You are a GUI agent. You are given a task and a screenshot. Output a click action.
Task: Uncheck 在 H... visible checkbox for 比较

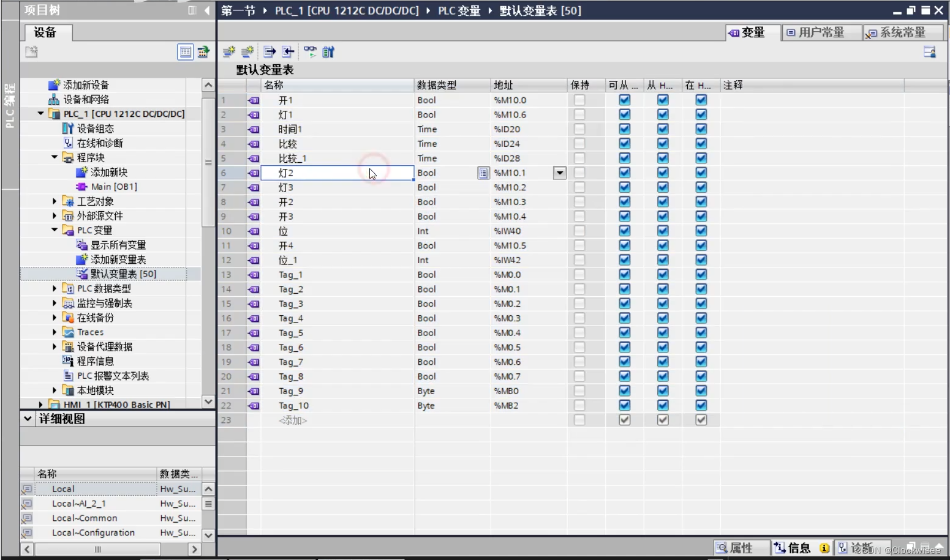701,144
